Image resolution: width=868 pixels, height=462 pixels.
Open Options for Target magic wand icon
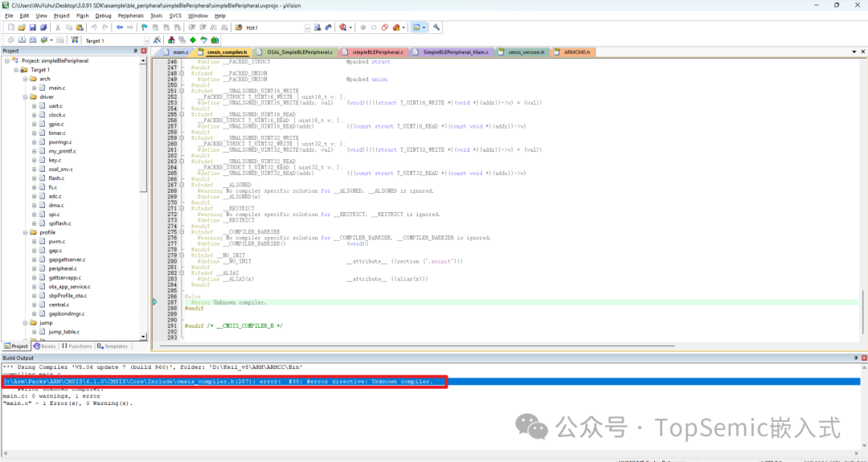(157, 40)
